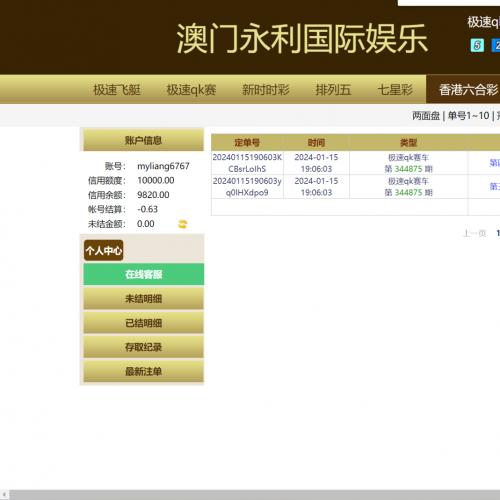Click the 澳门永利国际娱乐 site title

click(x=302, y=38)
